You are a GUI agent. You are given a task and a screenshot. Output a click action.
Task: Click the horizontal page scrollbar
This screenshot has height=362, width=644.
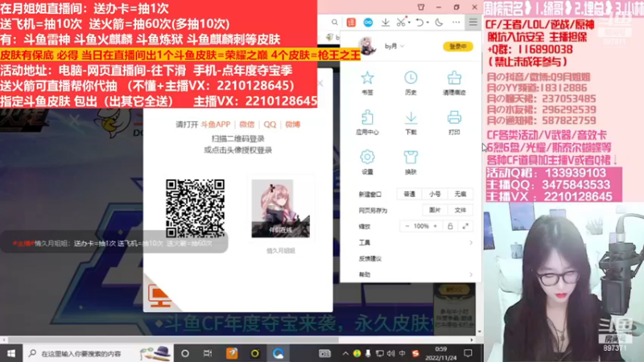pos(173,339)
